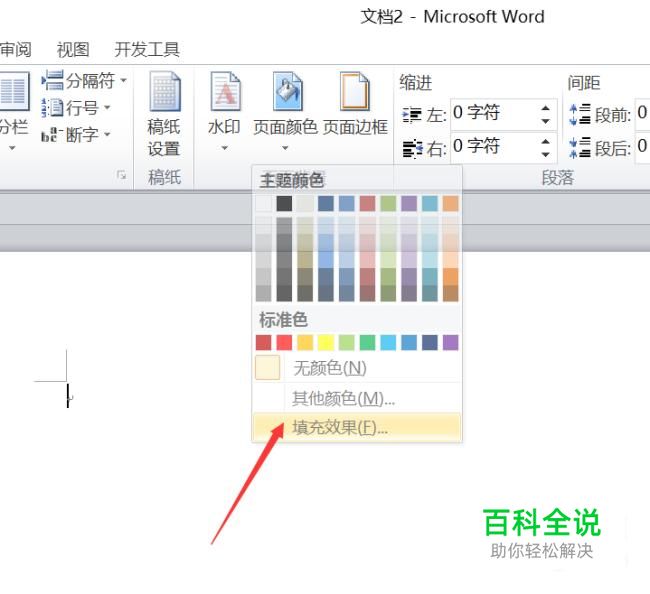This screenshot has width=650, height=594.
Task: Click the right indent icon beside 右
Action: (412, 148)
